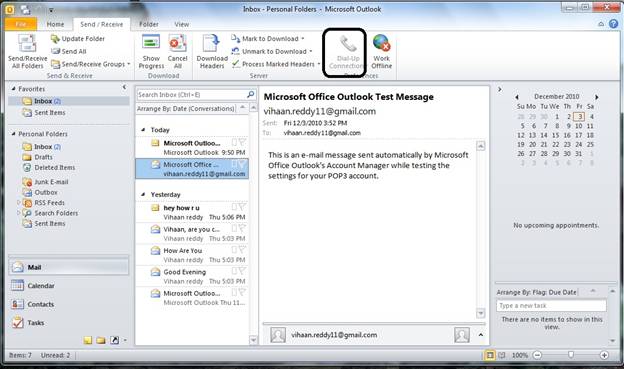Open Mark to Download dropdown

268,39
